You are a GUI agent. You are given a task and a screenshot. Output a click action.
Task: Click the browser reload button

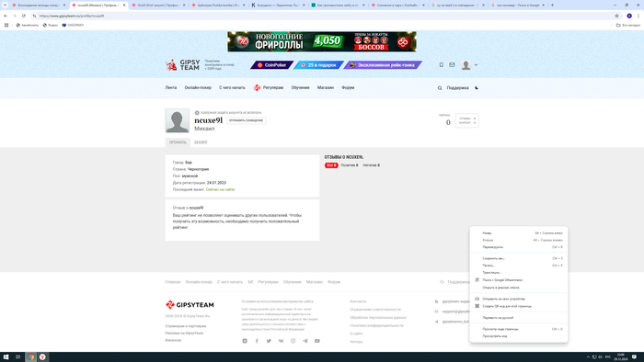point(23,16)
